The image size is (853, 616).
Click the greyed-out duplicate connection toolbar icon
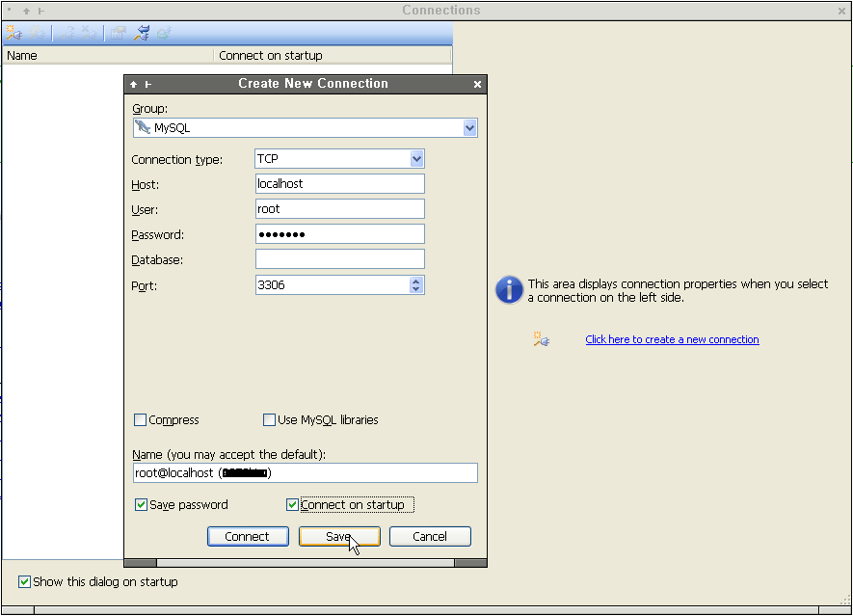[x=37, y=33]
